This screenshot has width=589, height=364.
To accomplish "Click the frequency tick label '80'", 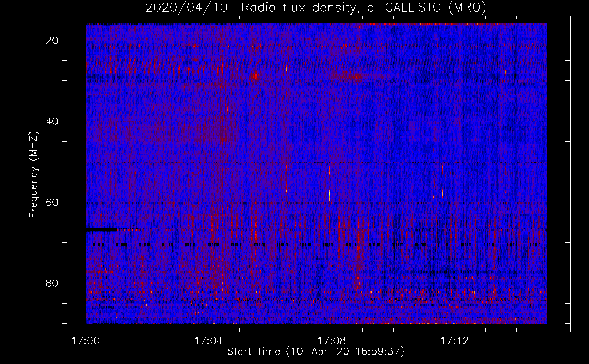I will 52,283.
